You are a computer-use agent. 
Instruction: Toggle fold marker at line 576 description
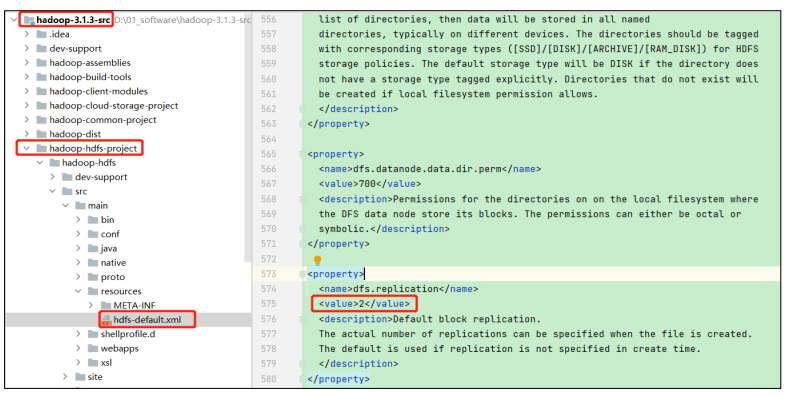click(x=303, y=319)
